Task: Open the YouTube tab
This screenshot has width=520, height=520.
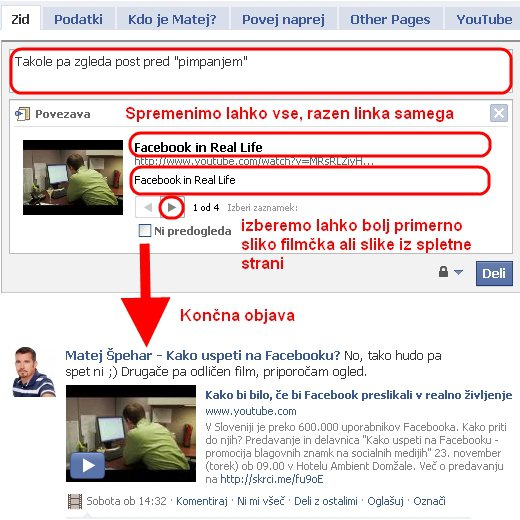Action: pos(484,19)
